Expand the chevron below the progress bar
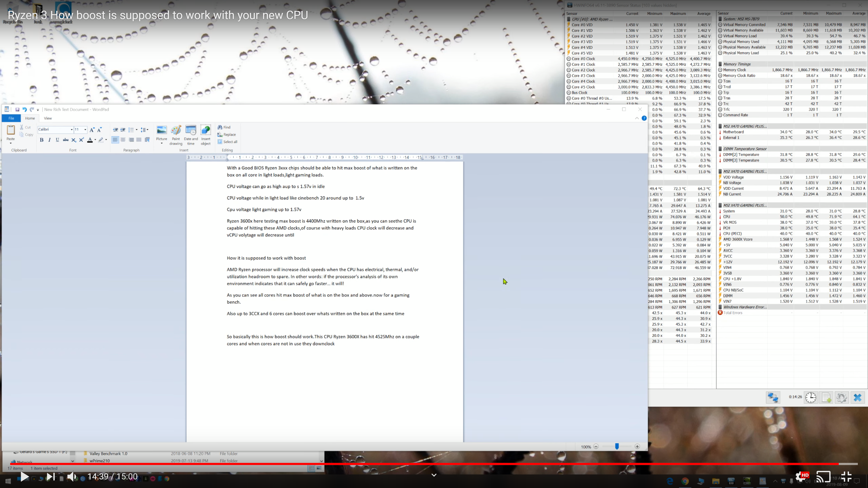Screen dimensions: 868x488 pyautogui.click(x=434, y=475)
